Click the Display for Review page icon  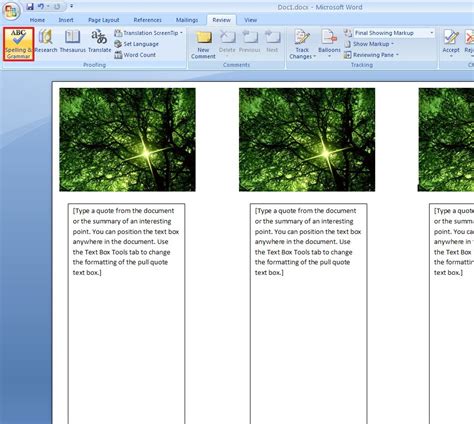click(348, 33)
